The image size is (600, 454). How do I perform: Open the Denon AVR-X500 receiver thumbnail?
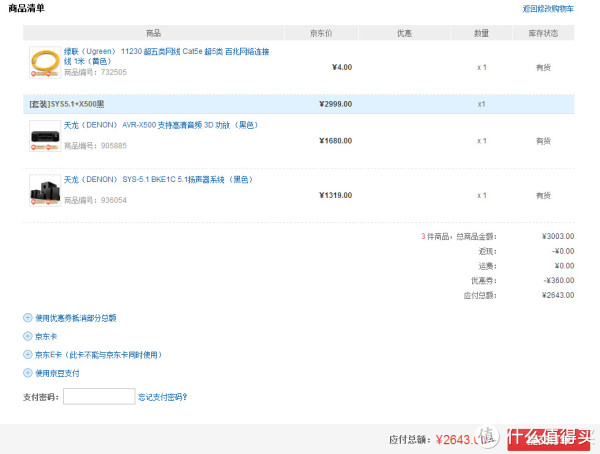[45, 136]
